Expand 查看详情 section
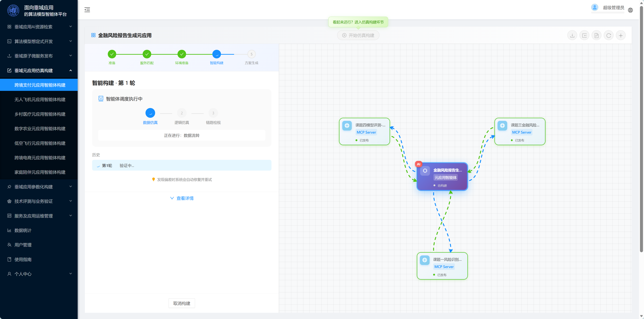Viewport: 644px width, 319px height. coord(182,198)
